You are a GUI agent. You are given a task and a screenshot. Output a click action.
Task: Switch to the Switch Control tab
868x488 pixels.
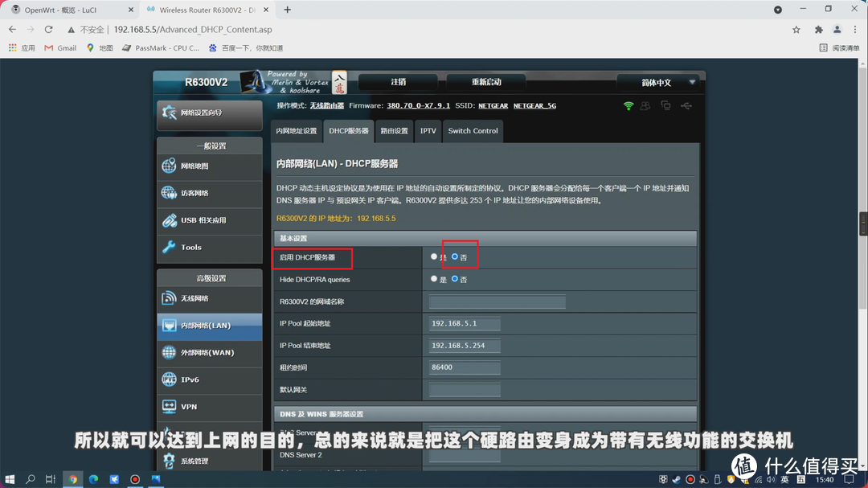(x=473, y=131)
